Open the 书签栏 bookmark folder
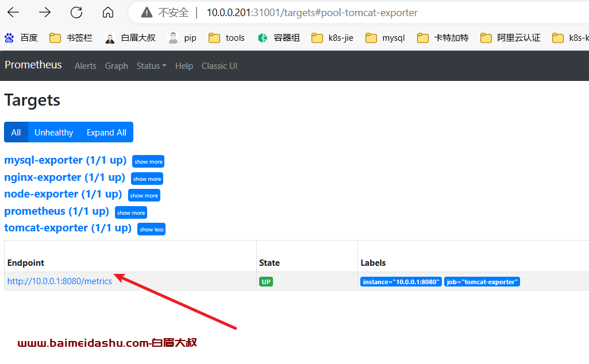Viewport: 589px width, 364px height. click(x=71, y=38)
